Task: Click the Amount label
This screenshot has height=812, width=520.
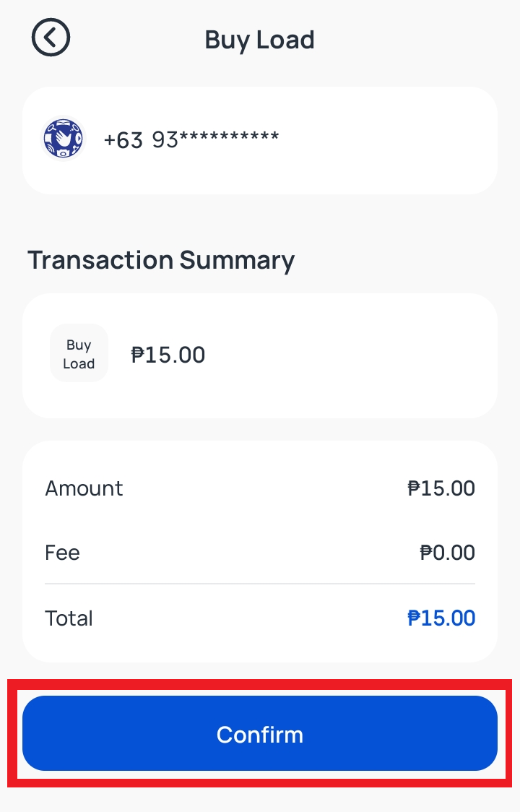Action: coord(84,488)
